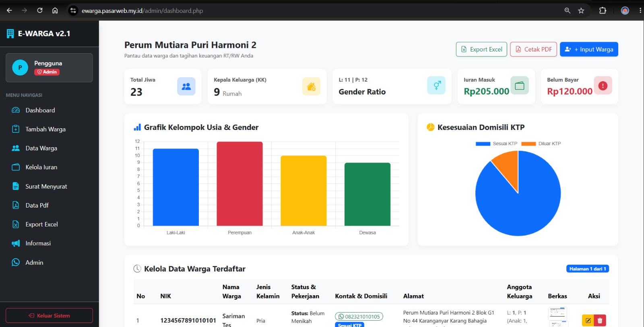Click the bar chart icon beside Grafik title
Image resolution: width=644 pixels, height=327 pixels.
[x=137, y=128]
